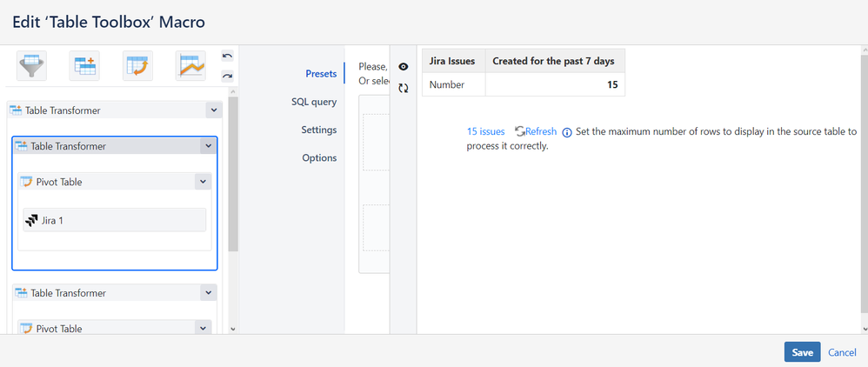The width and height of the screenshot is (868, 367).
Task: Click the macro tree scrollbar thumb
Action: 233,174
